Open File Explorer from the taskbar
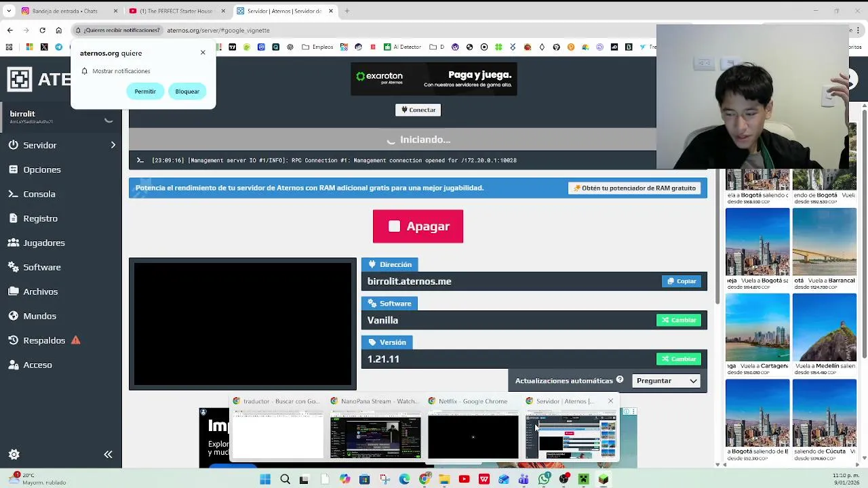Screen dimensions: 868x488 point(444,479)
